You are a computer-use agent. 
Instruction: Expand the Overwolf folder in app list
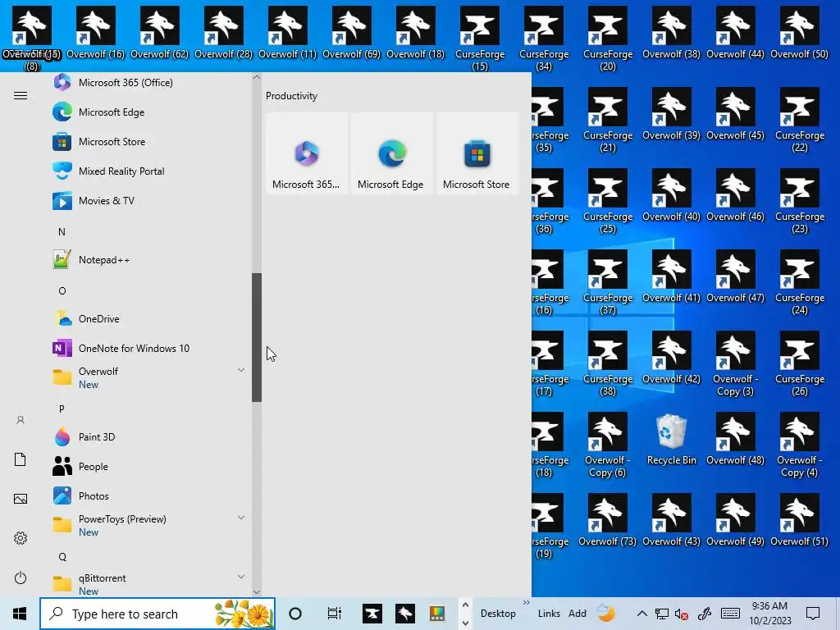[x=150, y=377]
